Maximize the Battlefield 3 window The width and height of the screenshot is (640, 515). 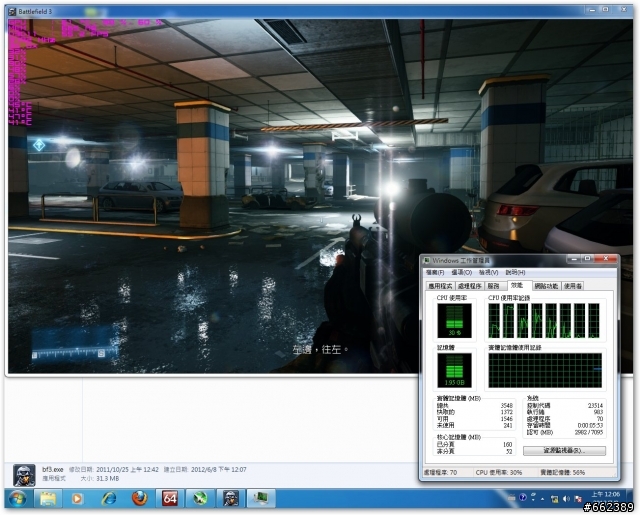pyautogui.click(x=606, y=9)
